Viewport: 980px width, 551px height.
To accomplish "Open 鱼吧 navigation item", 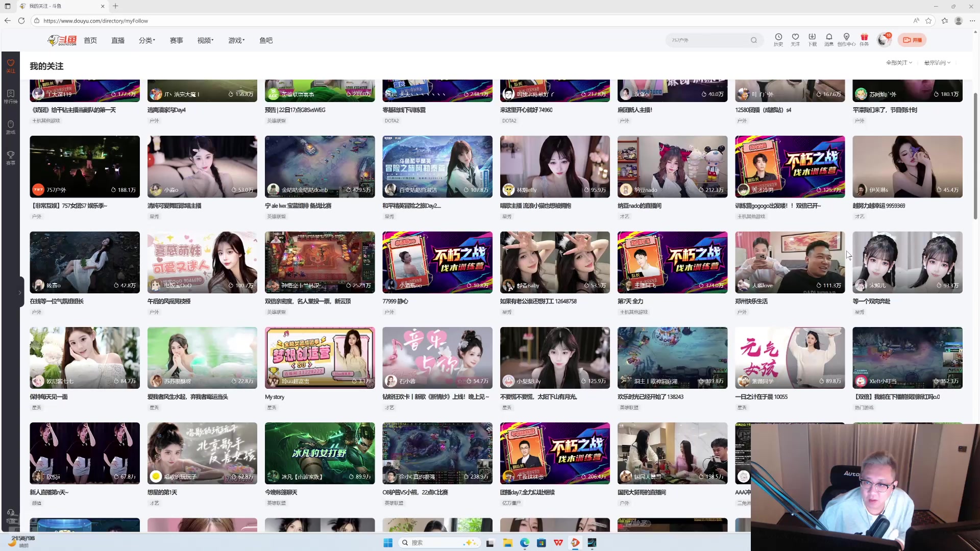I will pos(266,40).
